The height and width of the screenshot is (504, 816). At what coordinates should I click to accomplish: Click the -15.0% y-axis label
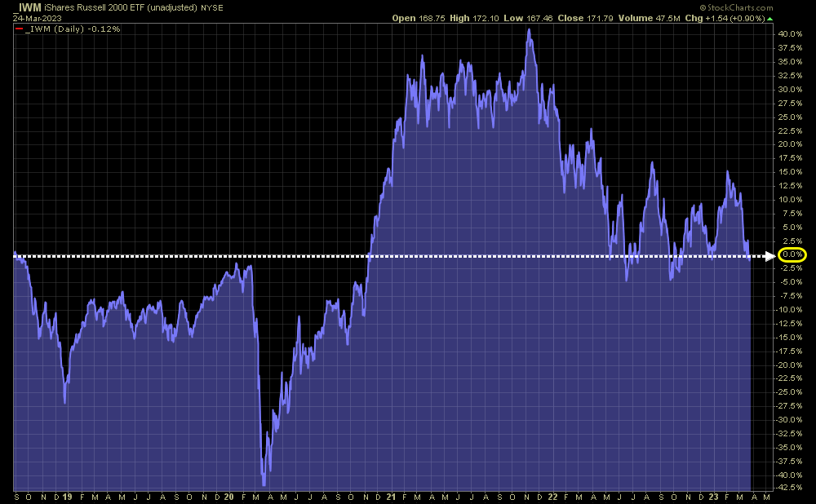click(789, 337)
